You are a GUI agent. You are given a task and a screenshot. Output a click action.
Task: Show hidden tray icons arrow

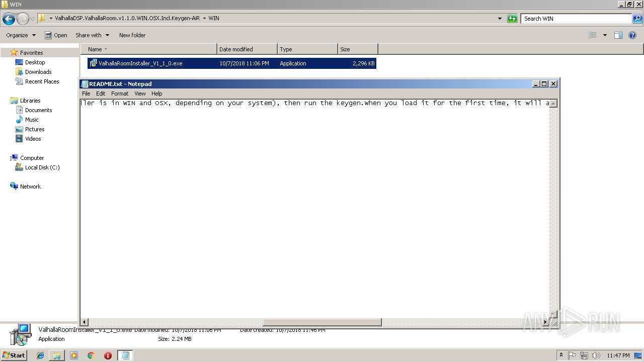point(561,355)
